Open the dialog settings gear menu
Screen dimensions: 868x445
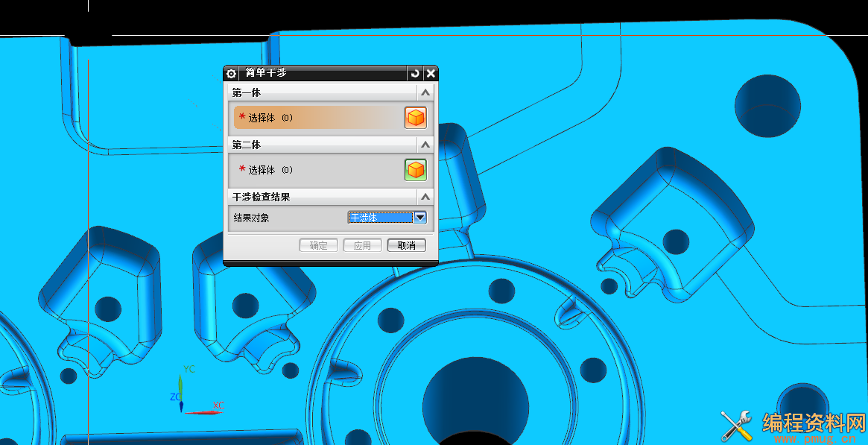click(232, 73)
